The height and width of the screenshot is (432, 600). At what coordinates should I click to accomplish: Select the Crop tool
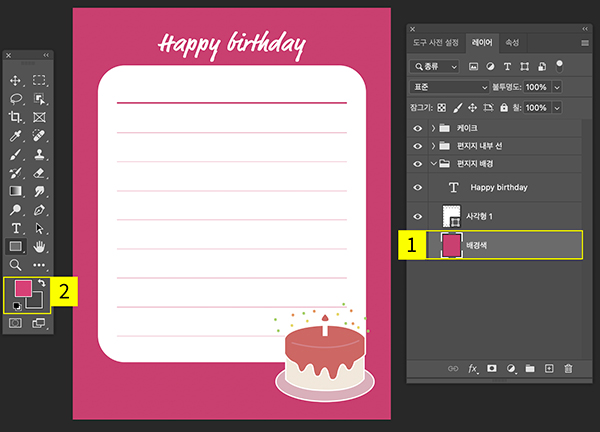click(x=15, y=117)
